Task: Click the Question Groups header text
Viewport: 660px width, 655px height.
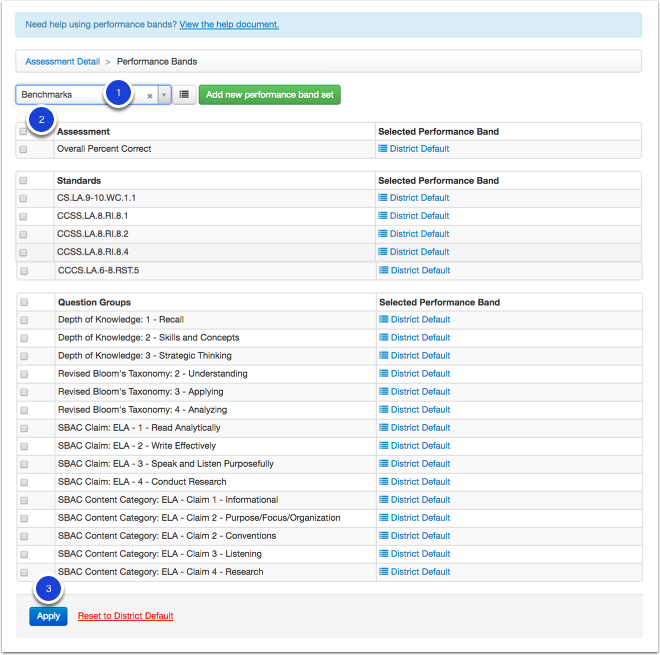Action: (94, 302)
